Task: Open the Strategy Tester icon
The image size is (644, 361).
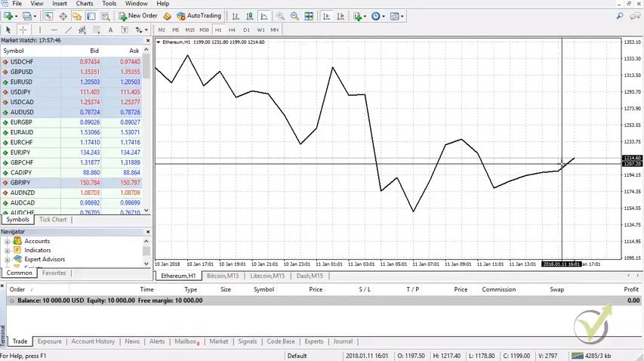Action: pyautogui.click(x=106, y=16)
